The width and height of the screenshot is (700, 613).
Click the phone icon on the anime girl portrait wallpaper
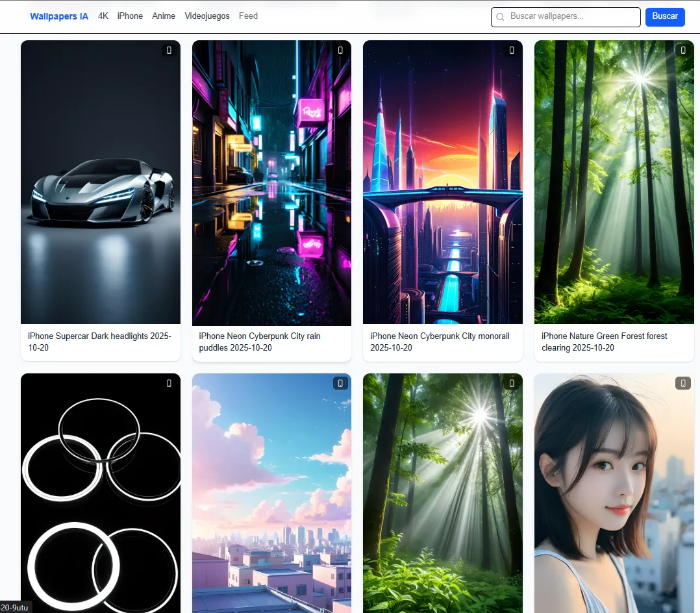pyautogui.click(x=682, y=383)
